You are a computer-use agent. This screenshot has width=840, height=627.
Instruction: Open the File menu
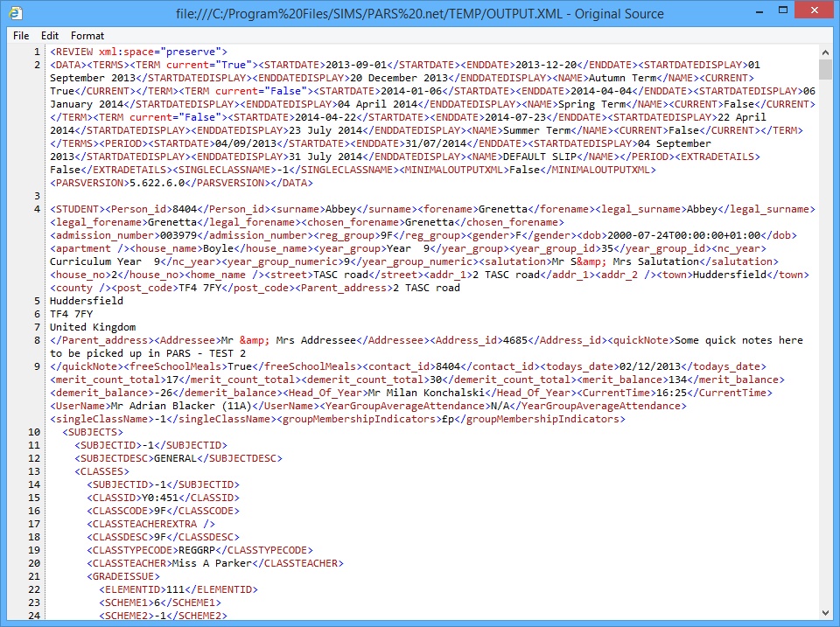tap(21, 36)
